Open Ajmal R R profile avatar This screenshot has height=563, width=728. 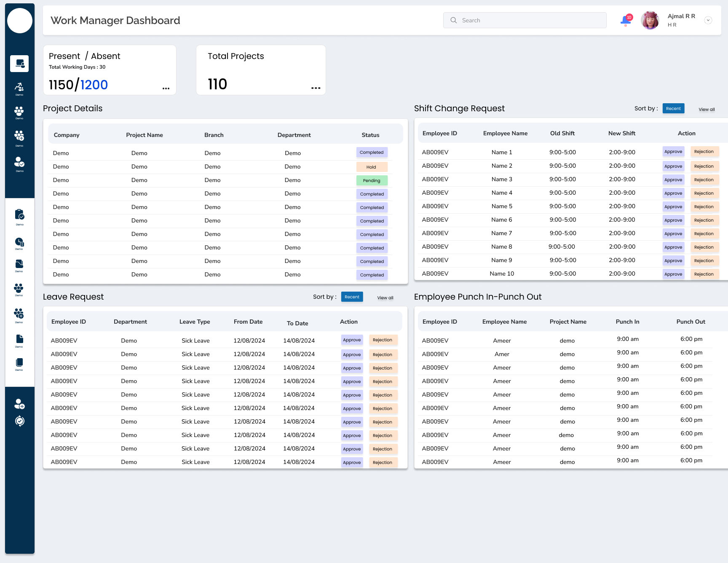650,20
